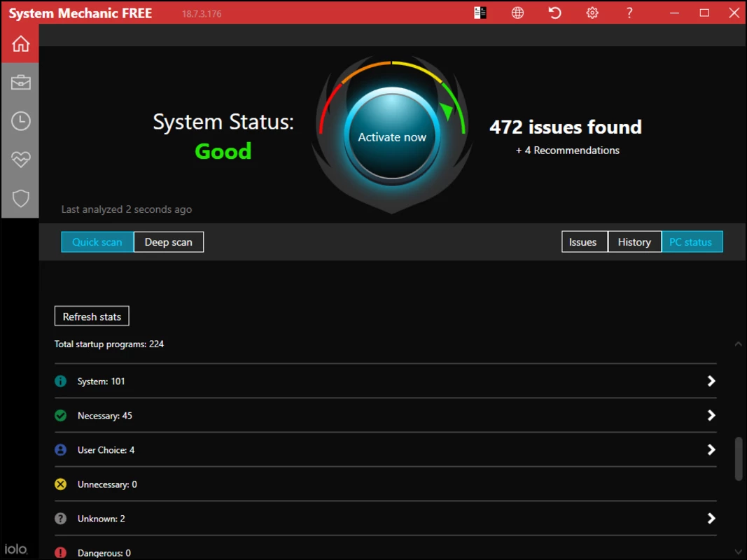The image size is (747, 560).
Task: Click the news reader icon in title bar
Action: click(x=480, y=13)
